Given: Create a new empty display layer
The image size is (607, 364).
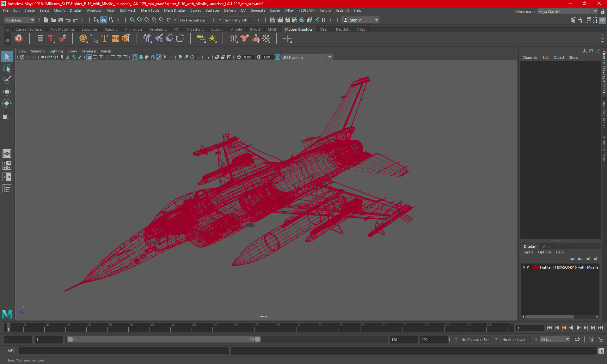Looking at the screenshot, I should pyautogui.click(x=588, y=259).
